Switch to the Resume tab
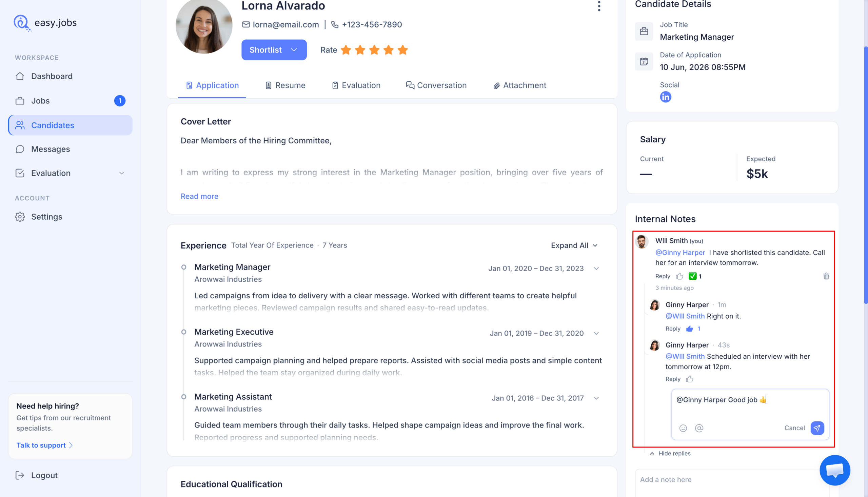Screen dimensions: 868x497 pyautogui.click(x=285, y=85)
